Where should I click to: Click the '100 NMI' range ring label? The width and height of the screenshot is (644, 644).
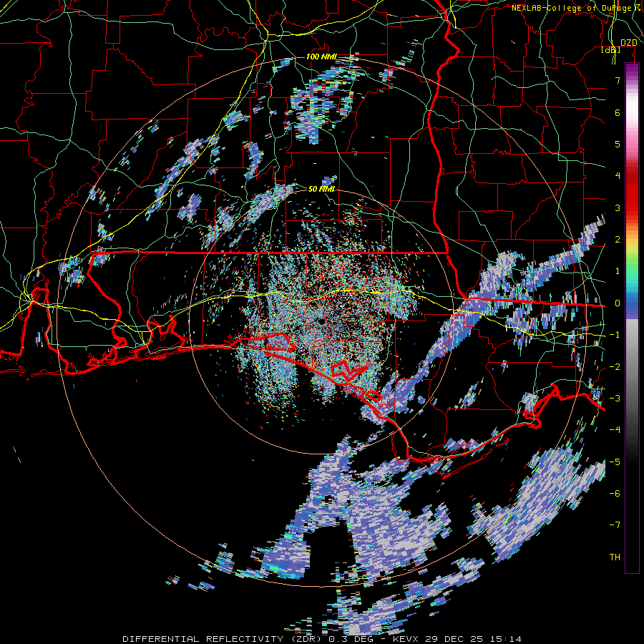[321, 57]
